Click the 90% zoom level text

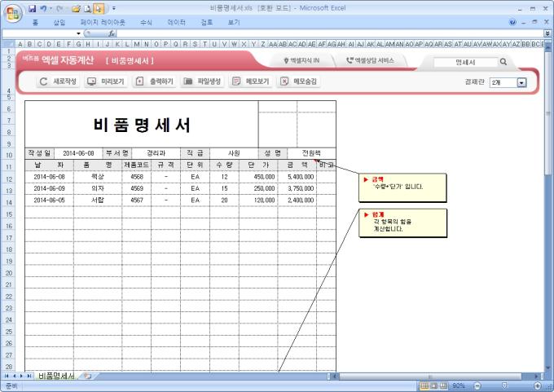458,385
